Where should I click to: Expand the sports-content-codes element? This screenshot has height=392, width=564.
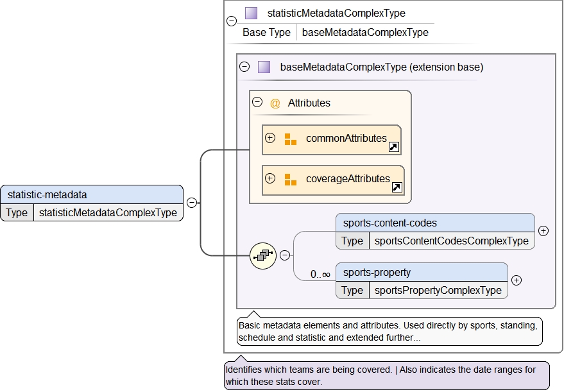pyautogui.click(x=543, y=231)
